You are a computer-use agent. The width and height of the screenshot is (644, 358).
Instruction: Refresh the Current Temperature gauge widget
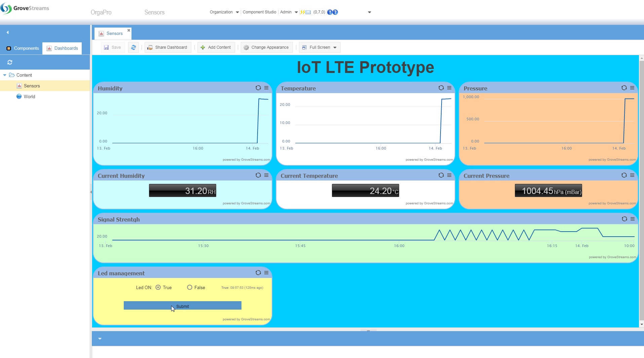441,175
